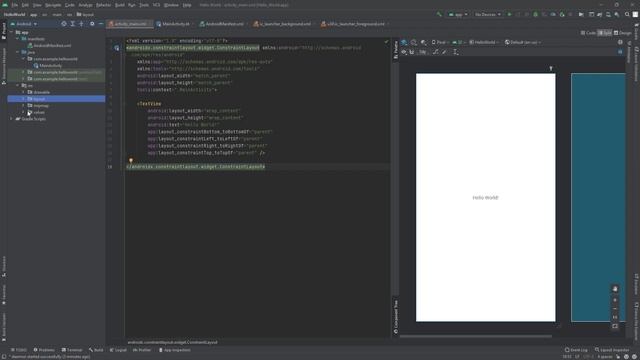Toggle the View Options eye icon
640x360 pixels.
[x=404, y=52]
